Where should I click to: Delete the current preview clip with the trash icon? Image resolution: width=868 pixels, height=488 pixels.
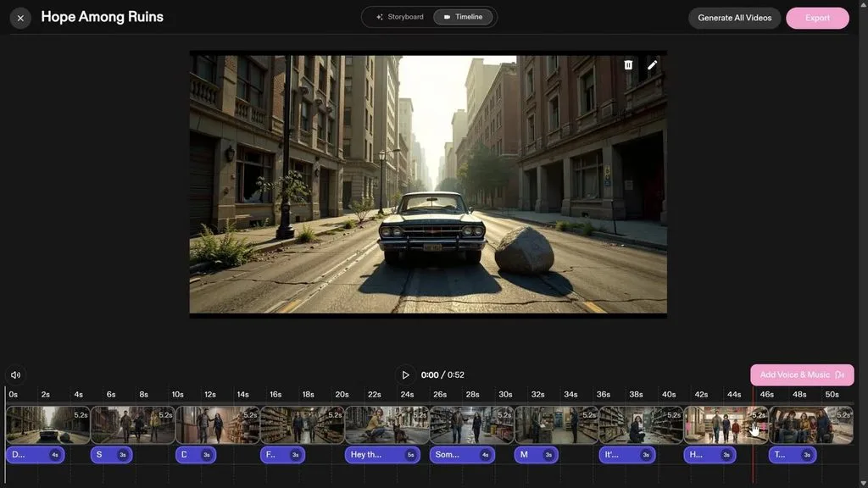click(x=628, y=65)
